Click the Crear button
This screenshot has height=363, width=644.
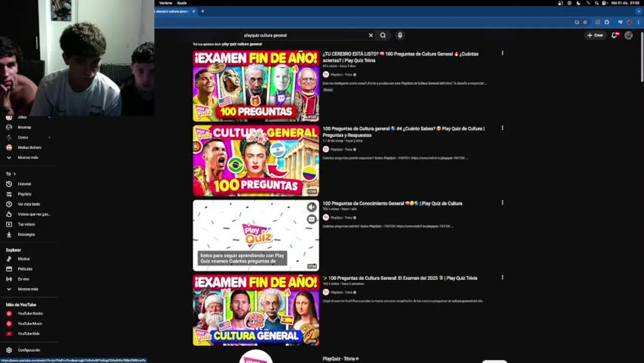[x=595, y=35]
